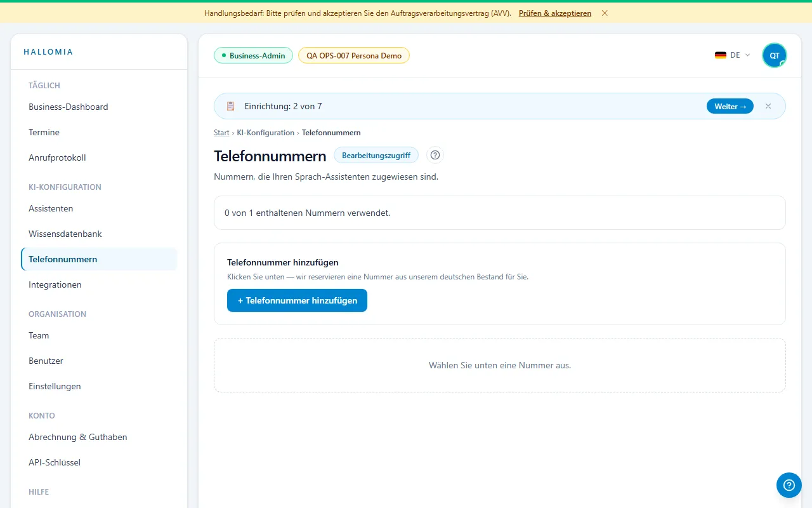Navigate to Team page
The width and height of the screenshot is (812, 508).
pos(99,335)
